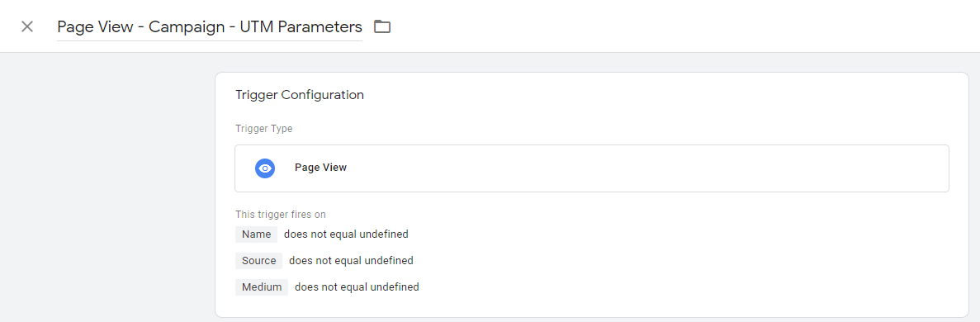
Task: Click the Source variable chip
Action: click(x=258, y=261)
